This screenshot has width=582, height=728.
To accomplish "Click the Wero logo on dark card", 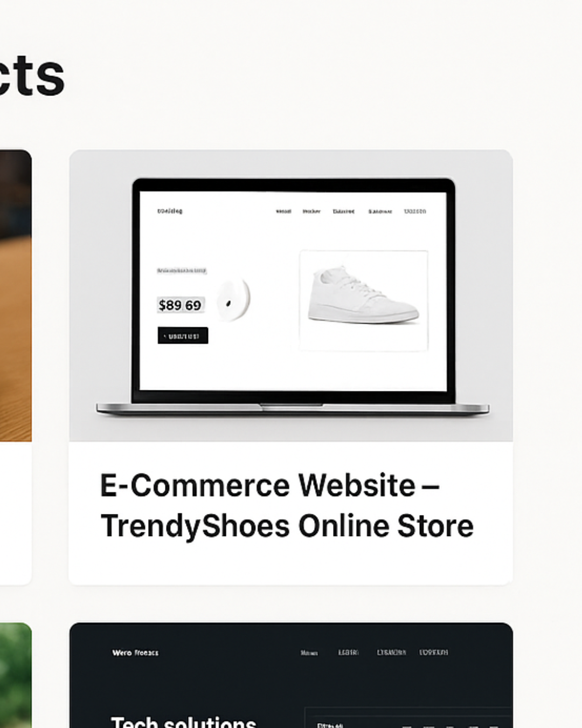I will pos(135,653).
